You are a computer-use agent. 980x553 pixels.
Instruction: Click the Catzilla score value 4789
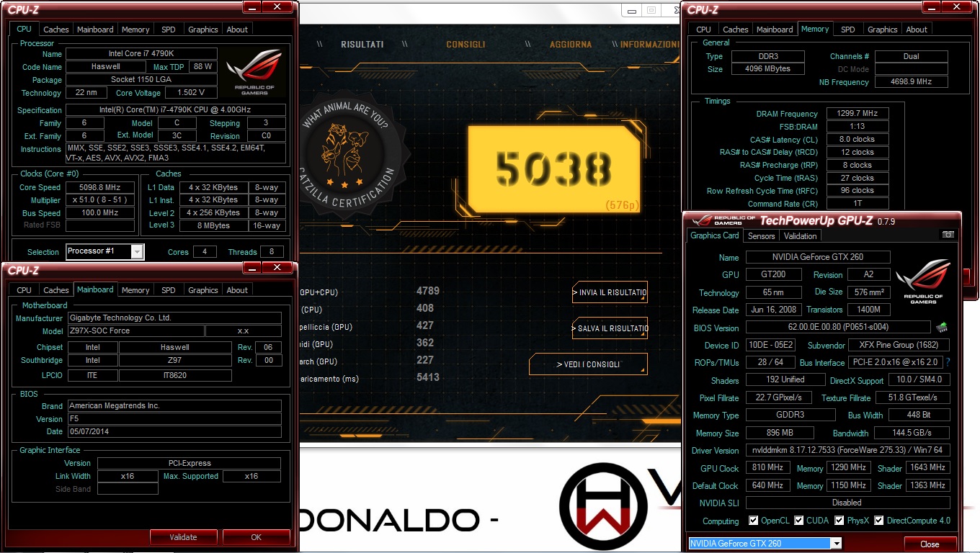[428, 291]
